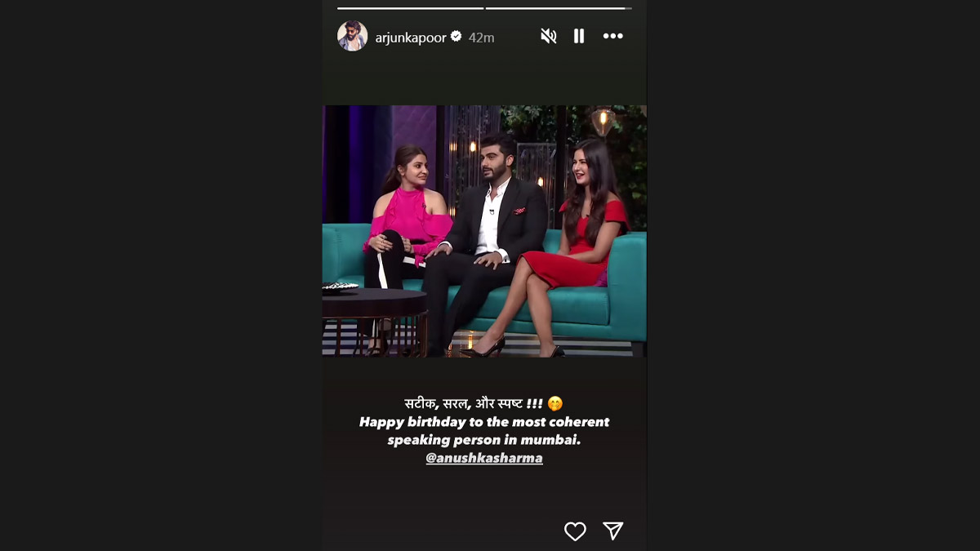Open the @anushkasharma mention
The image size is (980, 551).
coord(484,458)
